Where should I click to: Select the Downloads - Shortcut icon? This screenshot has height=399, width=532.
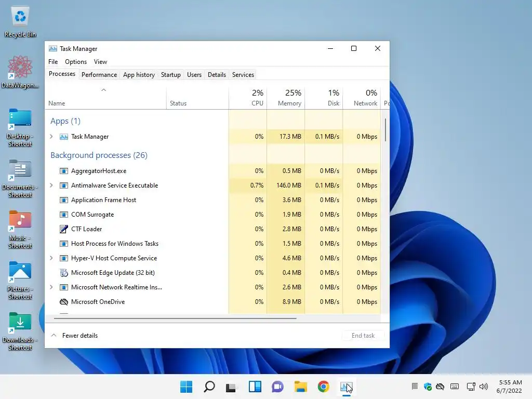pyautogui.click(x=20, y=331)
